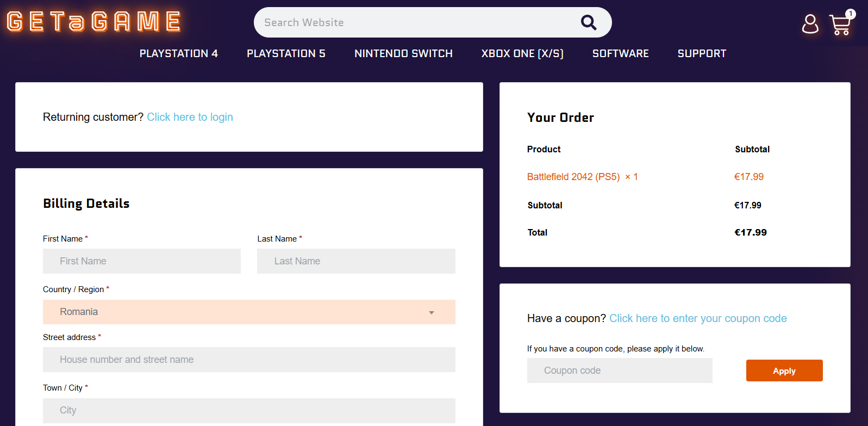
Task: Open Xbox One (X/S) menu item
Action: (x=522, y=53)
